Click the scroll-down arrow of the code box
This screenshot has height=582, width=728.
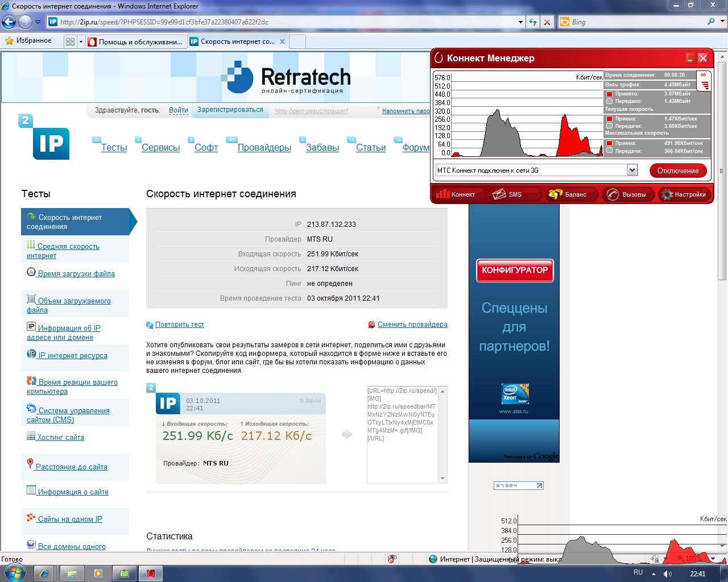click(443, 479)
